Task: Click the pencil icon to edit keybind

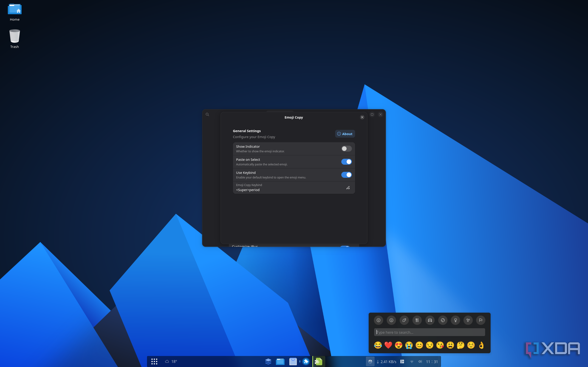Action: pyautogui.click(x=348, y=188)
